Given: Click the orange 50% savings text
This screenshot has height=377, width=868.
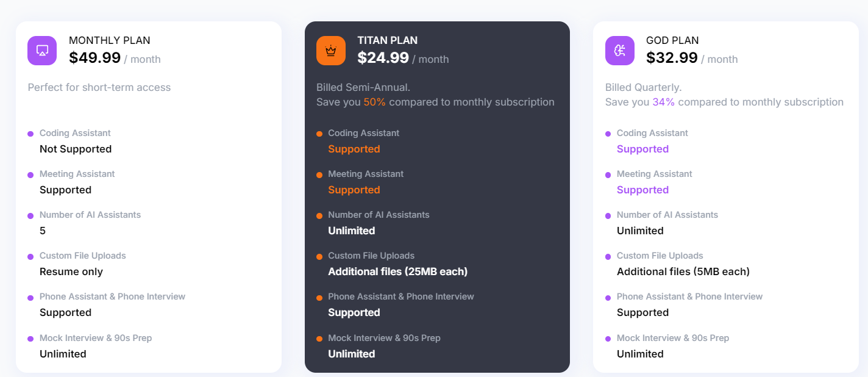Looking at the screenshot, I should tap(375, 102).
